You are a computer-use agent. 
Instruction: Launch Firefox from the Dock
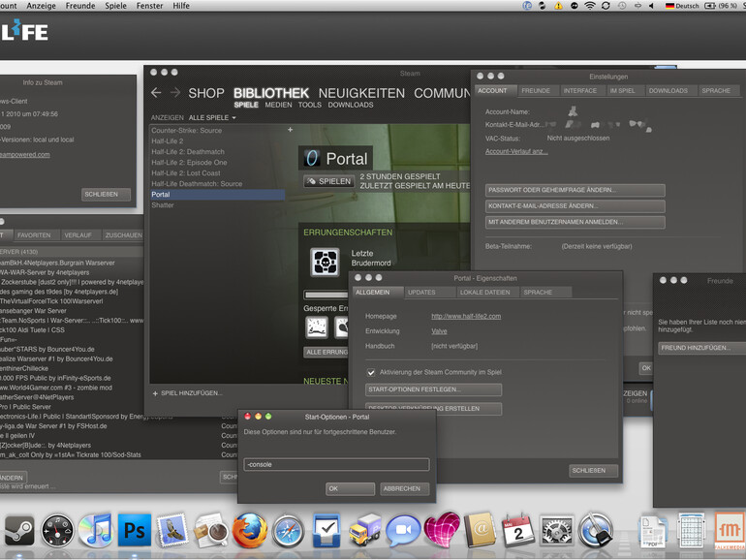point(249,530)
